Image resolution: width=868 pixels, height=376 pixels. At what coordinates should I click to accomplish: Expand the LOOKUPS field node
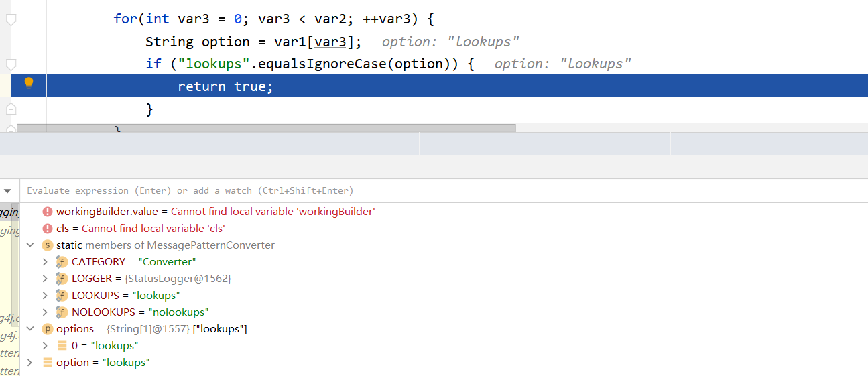pyautogui.click(x=45, y=296)
